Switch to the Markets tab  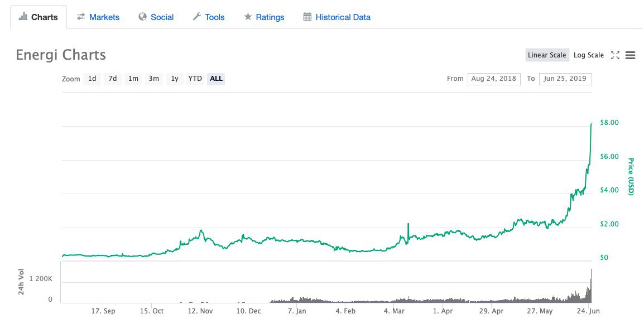click(98, 17)
